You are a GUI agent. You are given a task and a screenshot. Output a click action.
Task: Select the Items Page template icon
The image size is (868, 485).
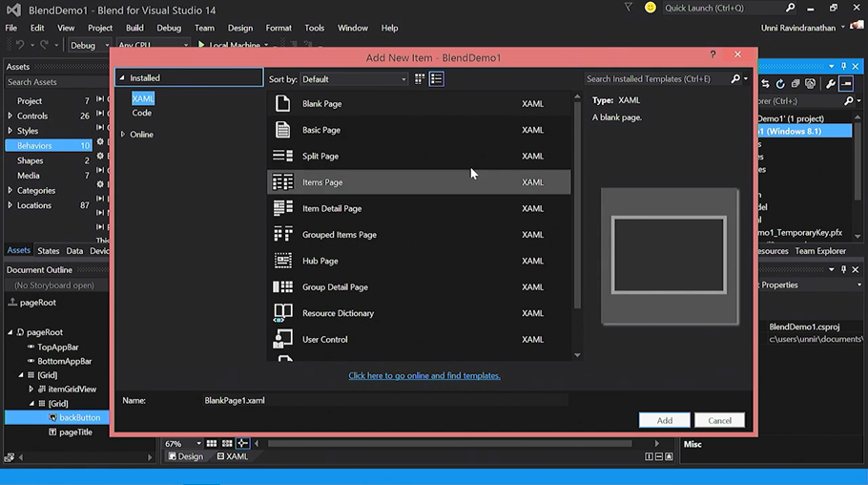click(x=283, y=181)
